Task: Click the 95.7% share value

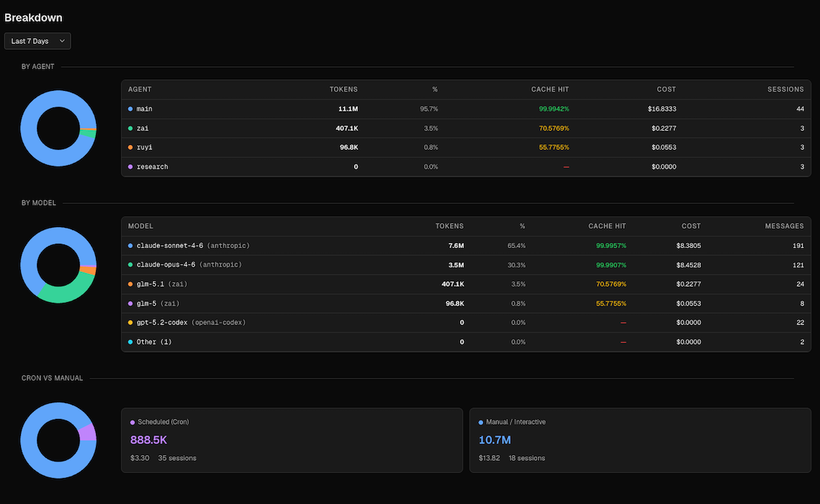Action: click(x=429, y=109)
